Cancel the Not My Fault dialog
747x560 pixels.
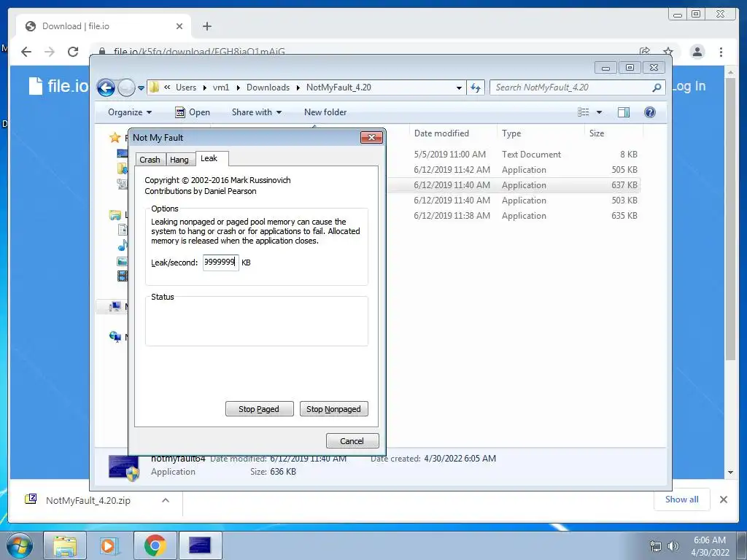(x=352, y=441)
